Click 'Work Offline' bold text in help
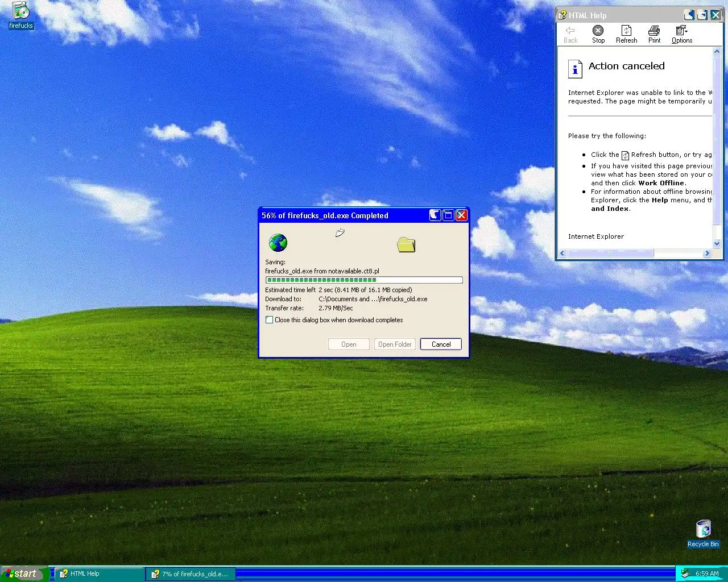The height and width of the screenshot is (582, 728). [x=661, y=183]
